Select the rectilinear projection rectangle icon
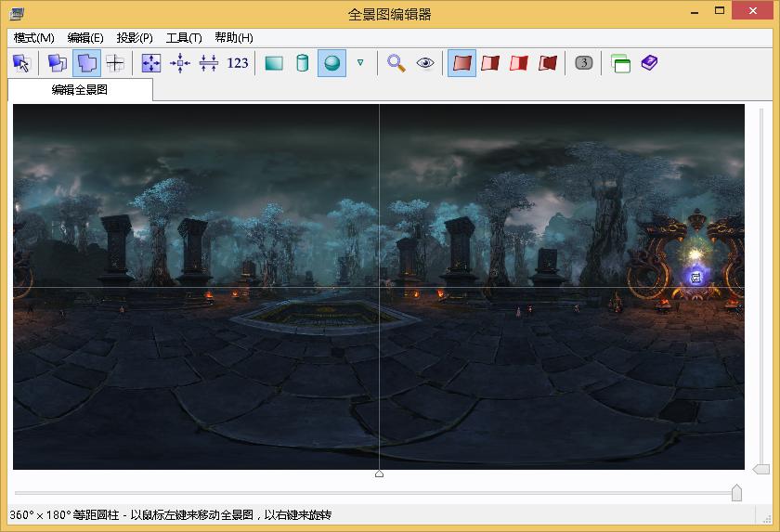Screen dimensions: 780x532 274,63
